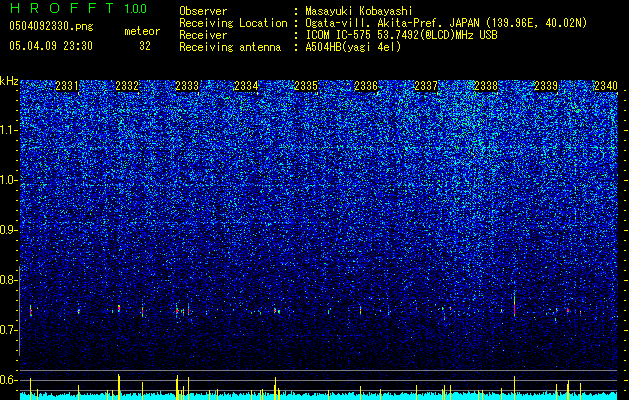Click the 2338 time marker
This screenshot has height=400, width=629.
tap(486, 85)
